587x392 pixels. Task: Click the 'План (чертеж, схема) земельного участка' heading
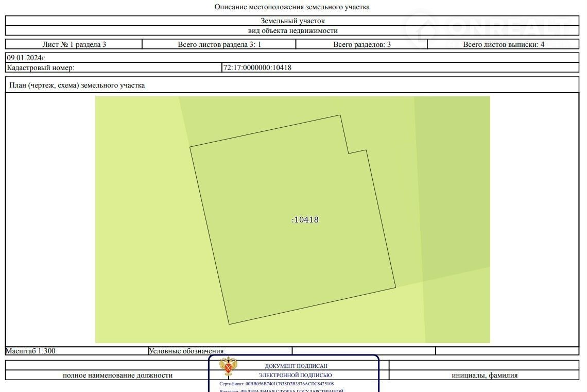point(77,86)
